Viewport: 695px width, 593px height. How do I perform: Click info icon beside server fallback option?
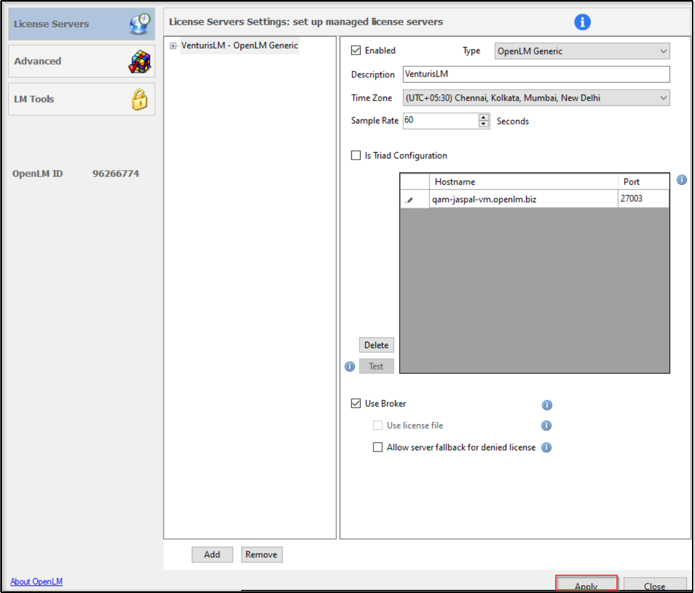(x=547, y=447)
